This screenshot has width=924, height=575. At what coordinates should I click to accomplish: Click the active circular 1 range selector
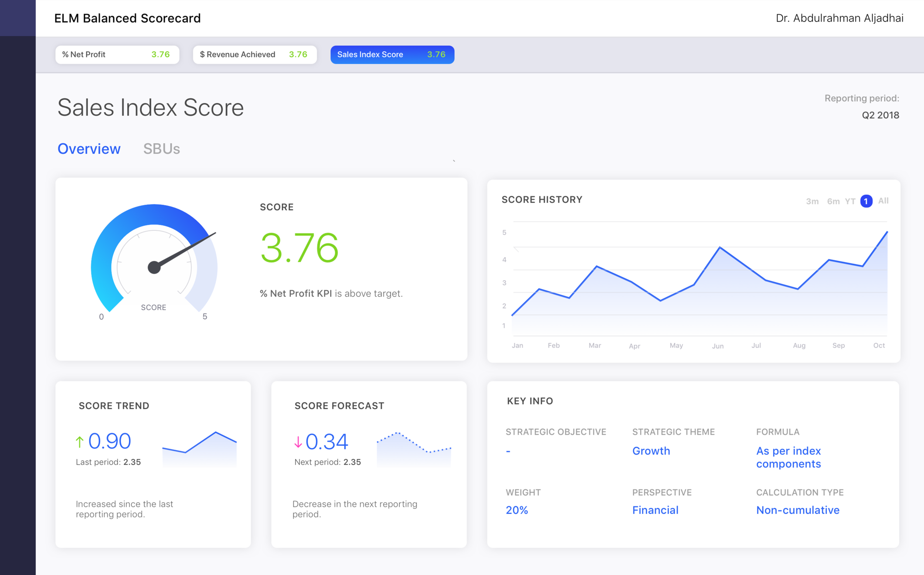pyautogui.click(x=866, y=201)
